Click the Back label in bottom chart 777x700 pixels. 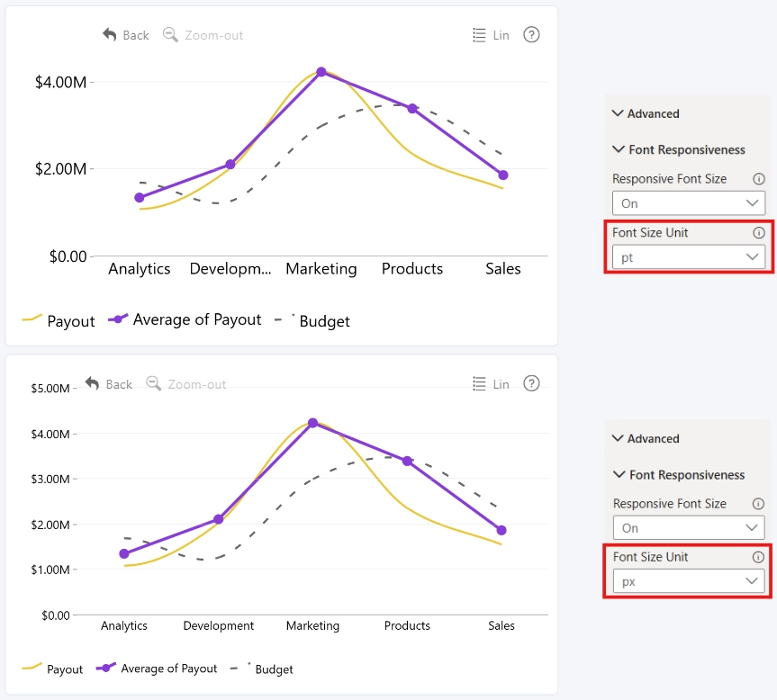[x=119, y=384]
